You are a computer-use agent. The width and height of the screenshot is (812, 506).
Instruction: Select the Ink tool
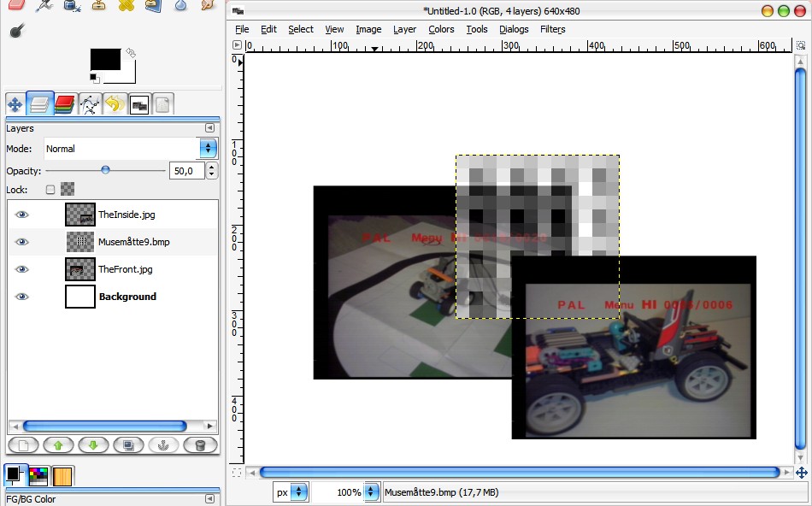tap(72, 5)
